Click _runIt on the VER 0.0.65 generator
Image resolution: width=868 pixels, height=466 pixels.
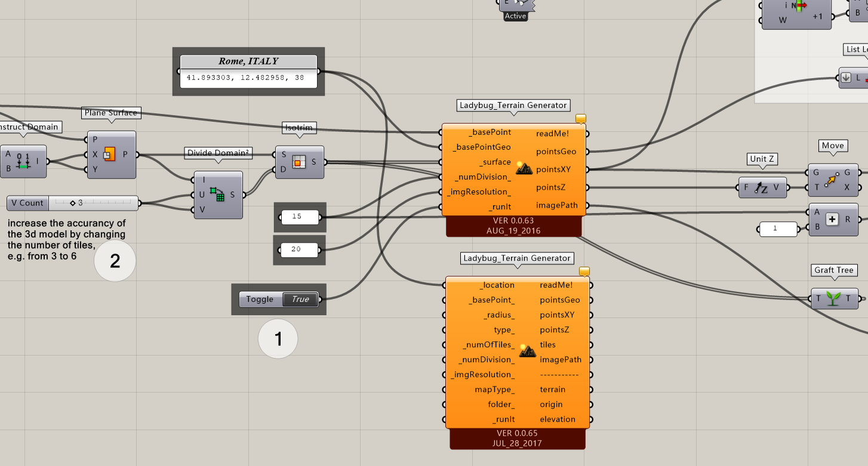coord(503,419)
